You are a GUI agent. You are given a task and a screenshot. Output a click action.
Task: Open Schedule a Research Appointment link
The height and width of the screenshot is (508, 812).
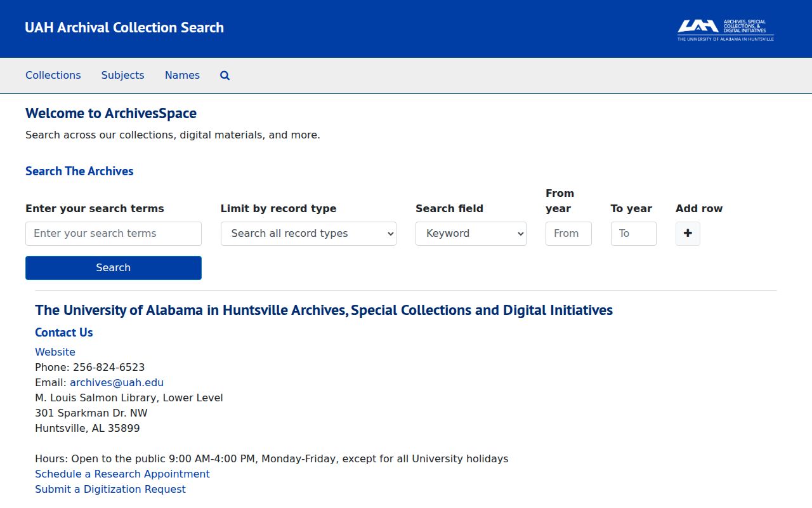point(122,474)
